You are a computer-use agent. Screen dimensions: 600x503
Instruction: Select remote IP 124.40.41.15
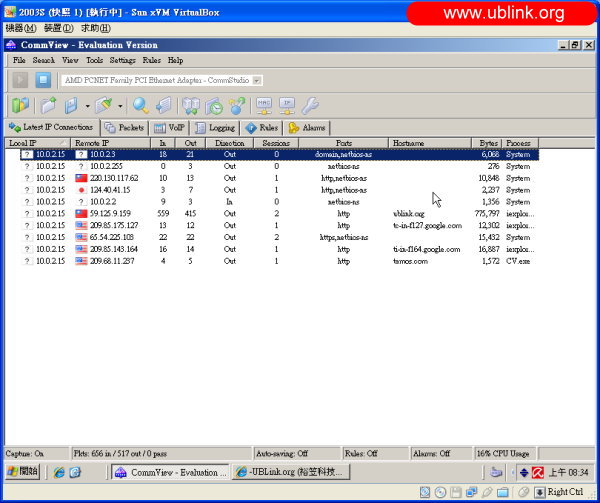point(110,190)
